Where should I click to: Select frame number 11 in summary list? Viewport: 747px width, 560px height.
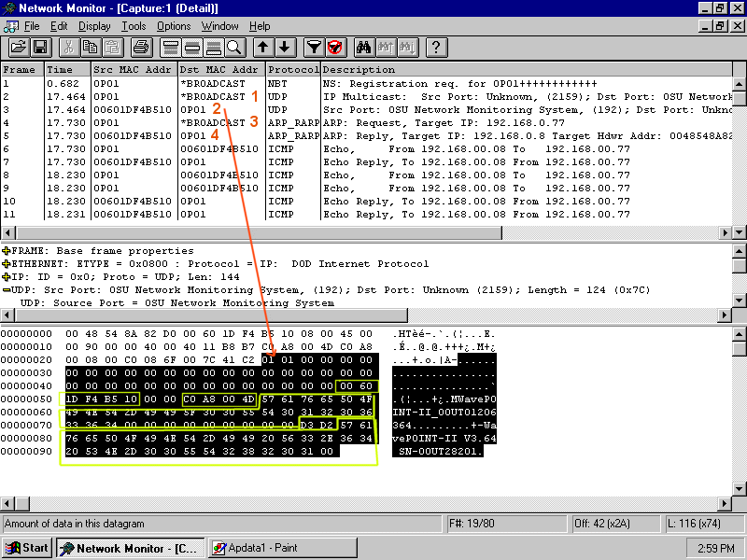9,215
